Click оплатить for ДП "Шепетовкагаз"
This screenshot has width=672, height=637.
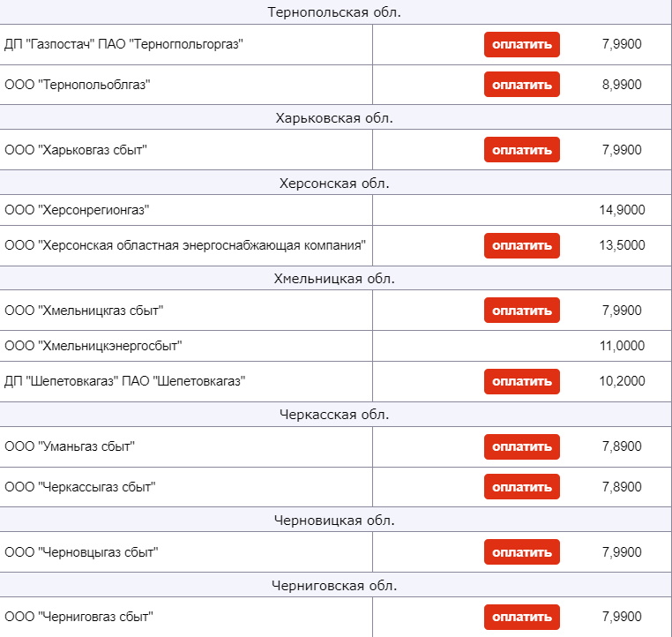[x=521, y=381]
